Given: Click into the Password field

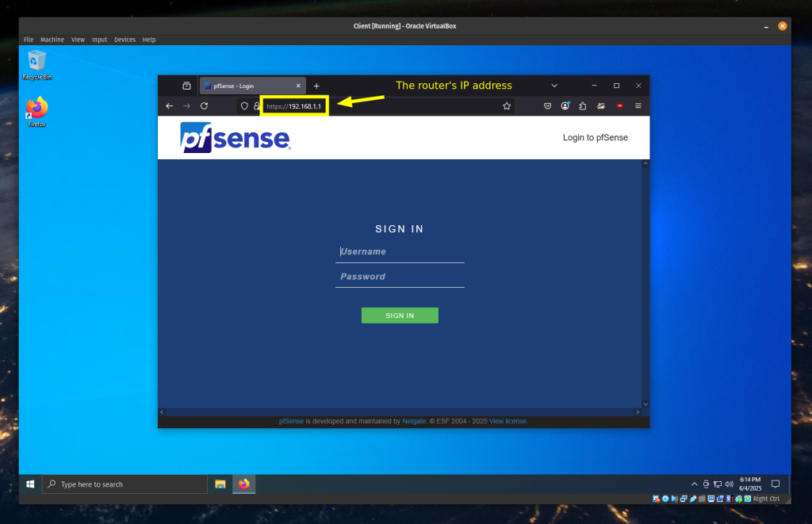Looking at the screenshot, I should click(400, 277).
